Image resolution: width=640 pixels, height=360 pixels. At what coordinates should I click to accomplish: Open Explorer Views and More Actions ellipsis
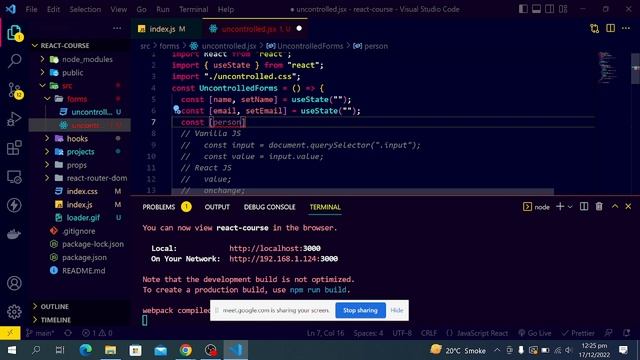[x=117, y=28]
